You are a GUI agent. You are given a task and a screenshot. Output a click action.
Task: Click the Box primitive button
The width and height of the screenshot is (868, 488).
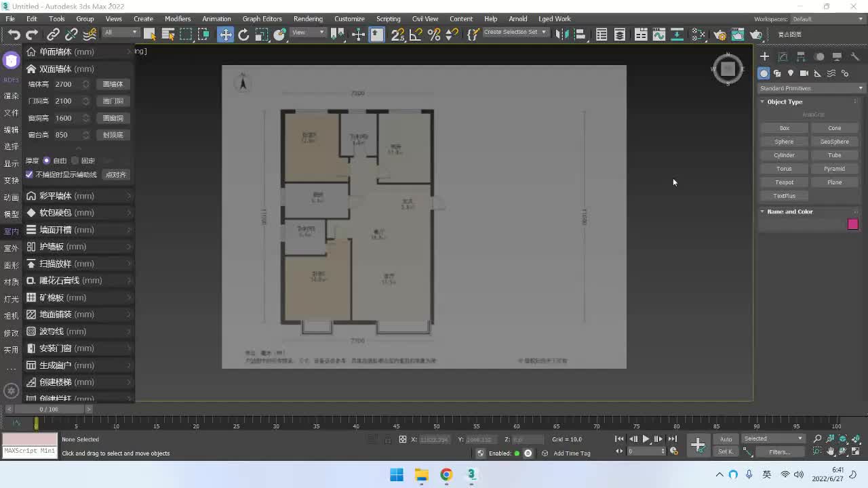(784, 128)
